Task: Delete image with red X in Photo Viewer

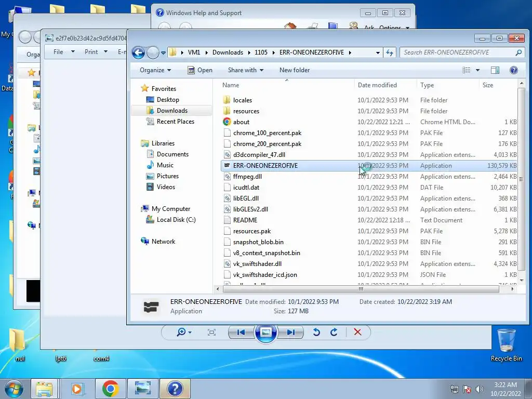Action: click(357, 332)
